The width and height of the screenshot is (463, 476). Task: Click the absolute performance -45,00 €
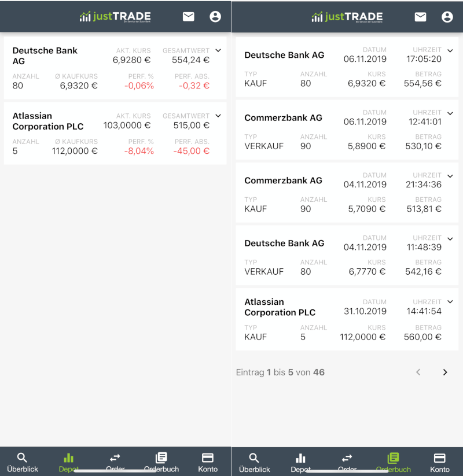pyautogui.click(x=192, y=151)
